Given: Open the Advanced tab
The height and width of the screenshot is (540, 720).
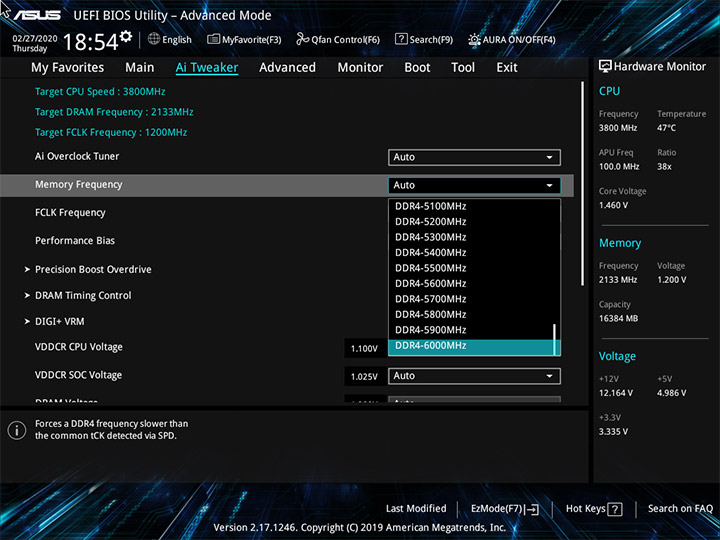Looking at the screenshot, I should click(287, 68).
